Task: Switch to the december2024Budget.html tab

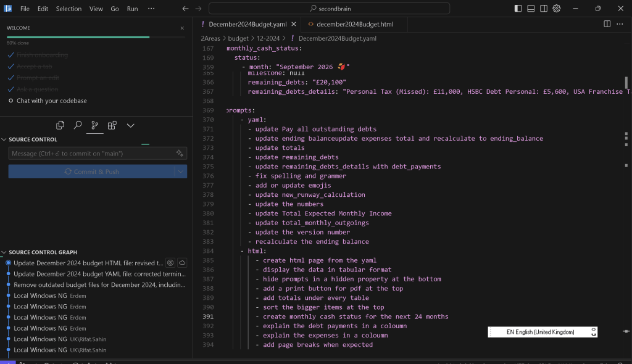Action: tap(355, 24)
